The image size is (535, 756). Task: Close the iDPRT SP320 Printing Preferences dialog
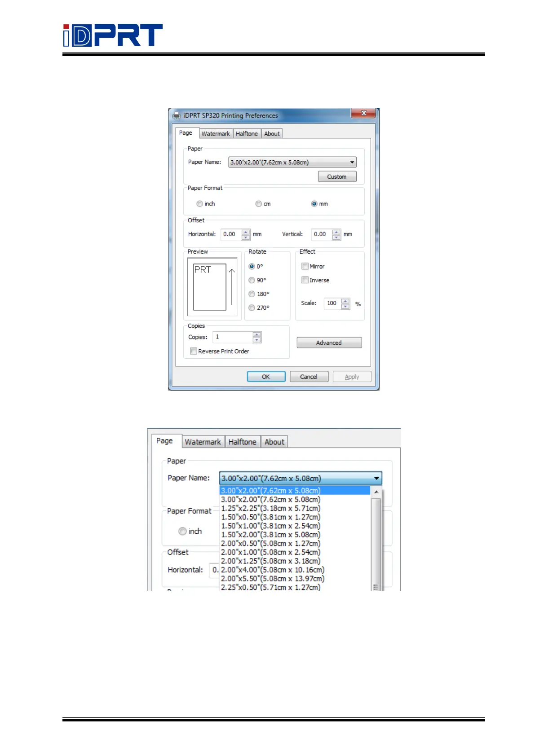pyautogui.click(x=363, y=113)
